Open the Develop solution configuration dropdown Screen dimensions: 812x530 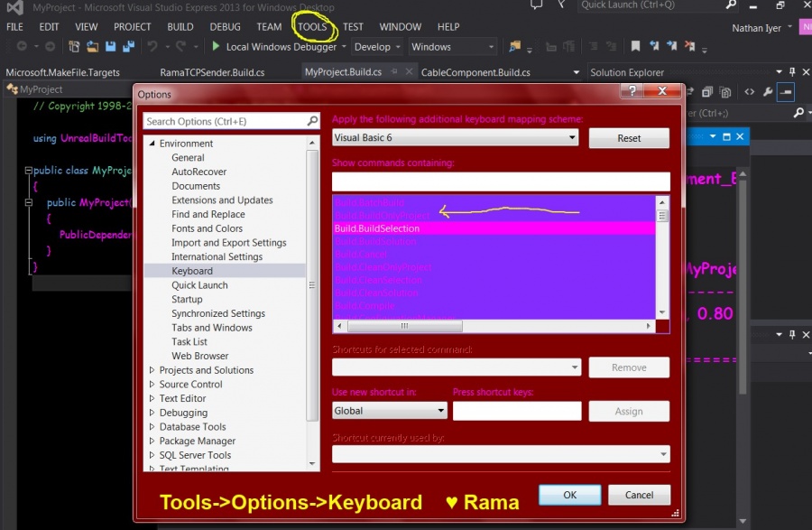(398, 47)
